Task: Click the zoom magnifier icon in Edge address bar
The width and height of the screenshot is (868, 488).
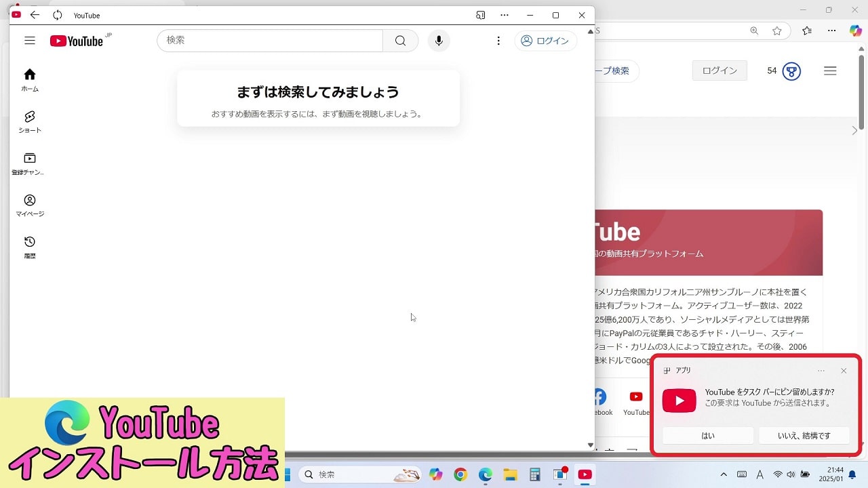Action: click(754, 30)
